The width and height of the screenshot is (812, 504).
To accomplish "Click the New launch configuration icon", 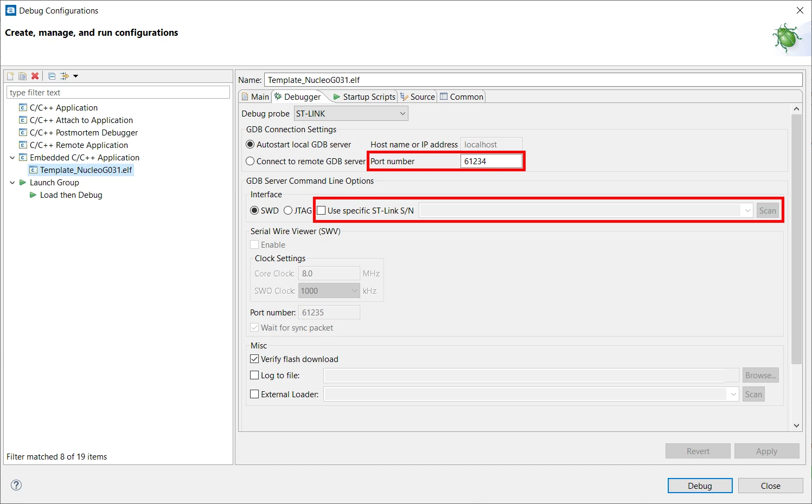I will (10, 76).
